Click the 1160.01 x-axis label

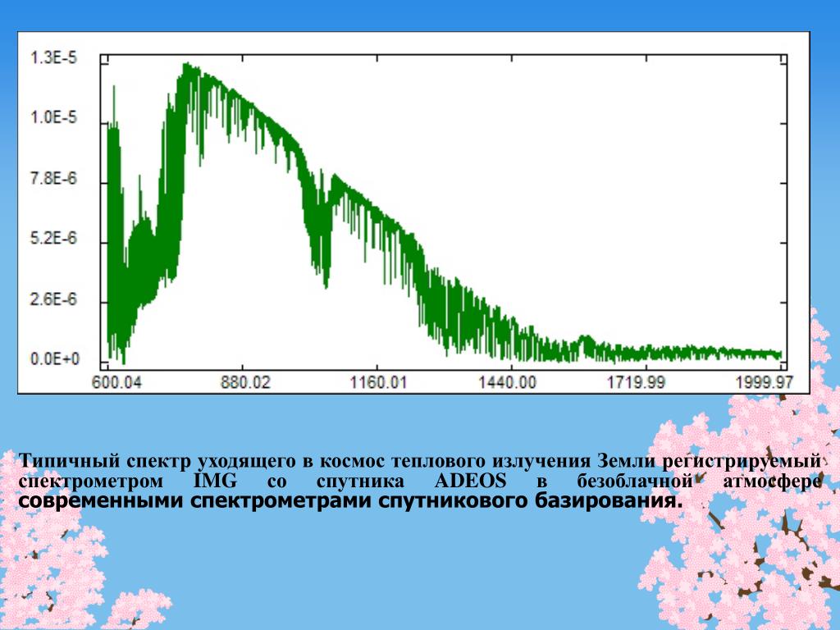coord(379,382)
